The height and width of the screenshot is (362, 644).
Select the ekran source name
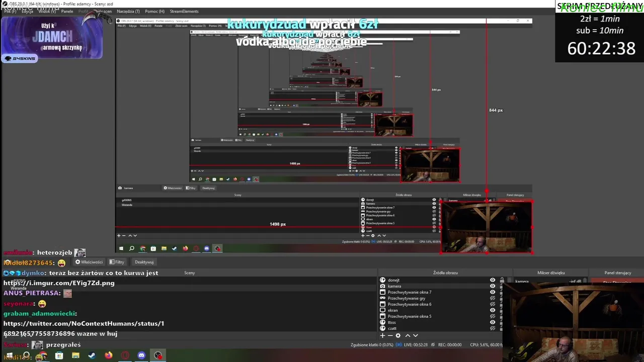[392, 310]
